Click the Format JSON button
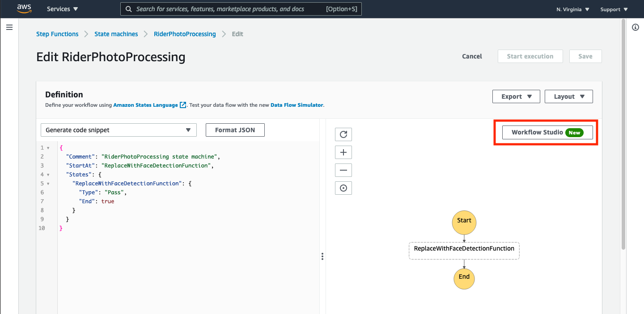 pyautogui.click(x=235, y=130)
